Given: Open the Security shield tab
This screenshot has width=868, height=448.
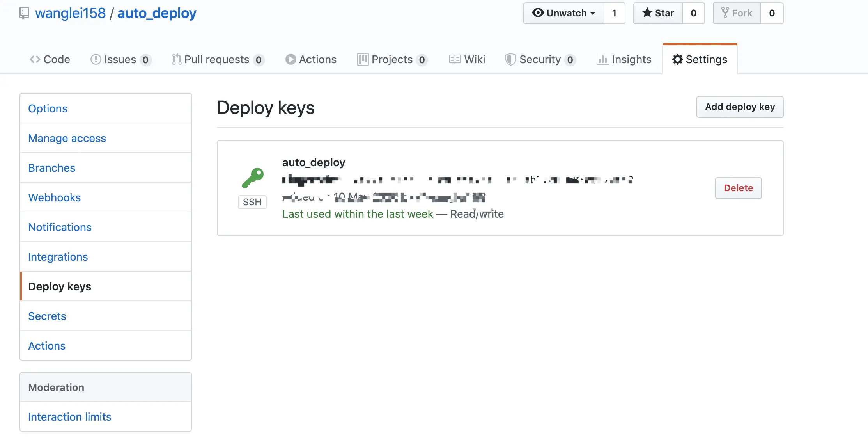Looking at the screenshot, I should 540,59.
